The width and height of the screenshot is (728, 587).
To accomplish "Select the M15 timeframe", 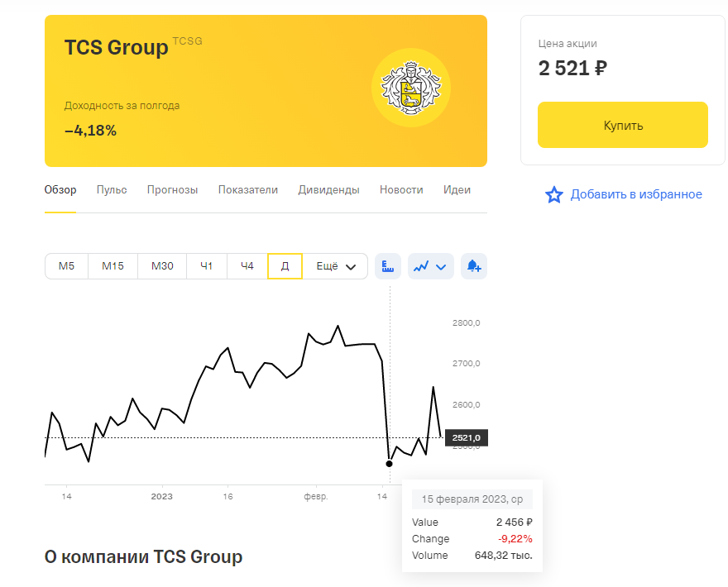I will (x=113, y=266).
